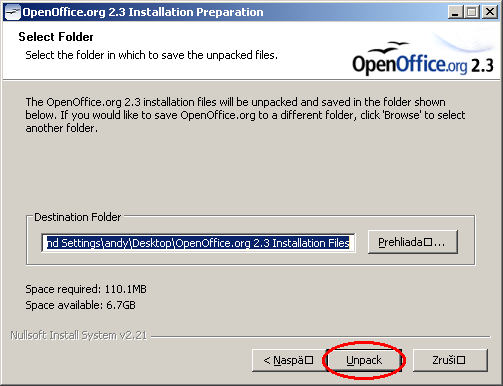Click the seagulls in the OpenOffice logo
The image size is (503, 386).
click(x=388, y=48)
